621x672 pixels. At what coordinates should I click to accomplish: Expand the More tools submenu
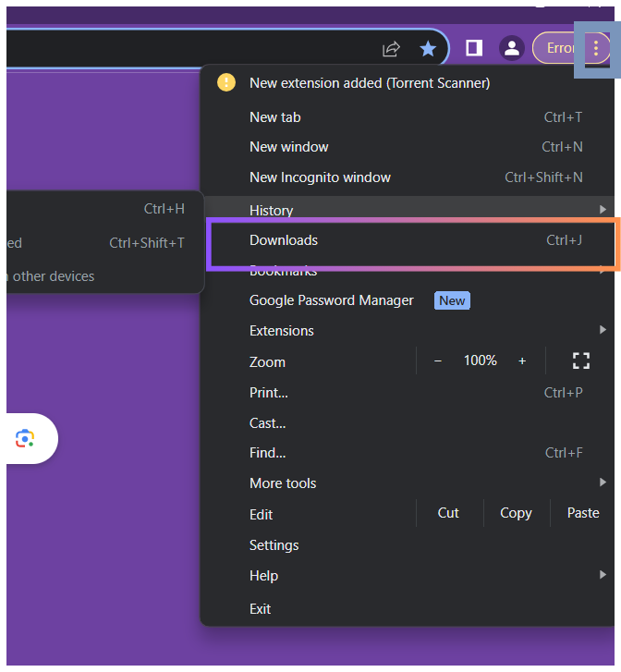coord(408,483)
